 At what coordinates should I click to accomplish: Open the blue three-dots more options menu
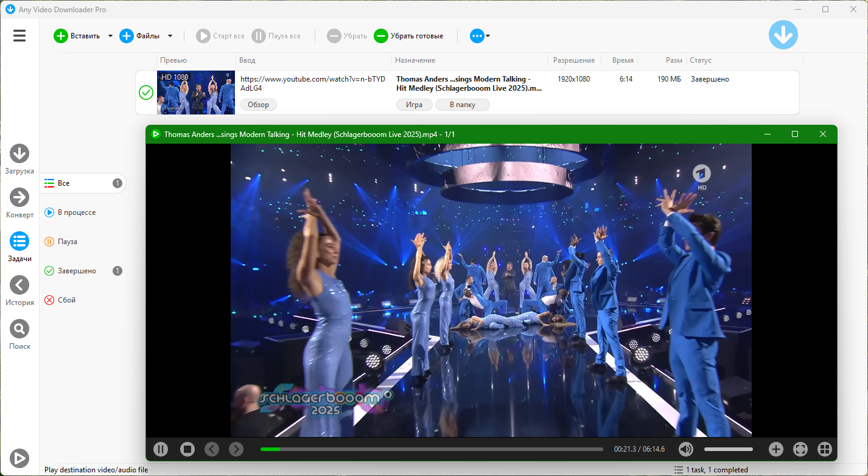(x=480, y=36)
